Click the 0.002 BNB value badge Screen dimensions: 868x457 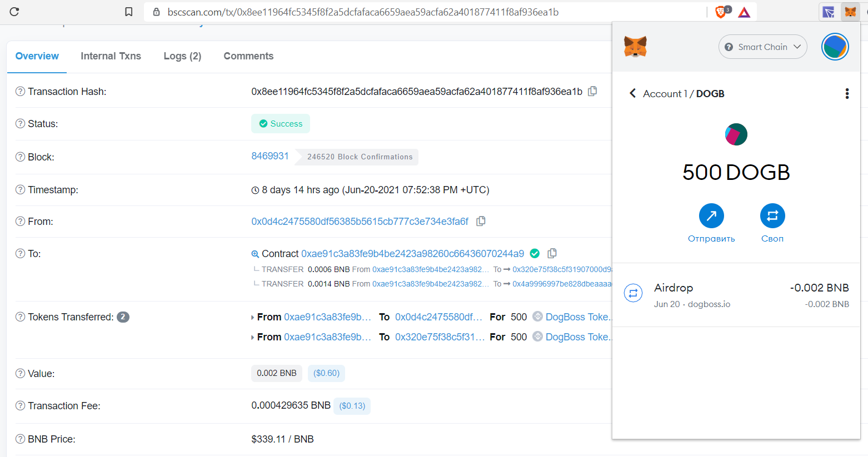click(x=277, y=373)
